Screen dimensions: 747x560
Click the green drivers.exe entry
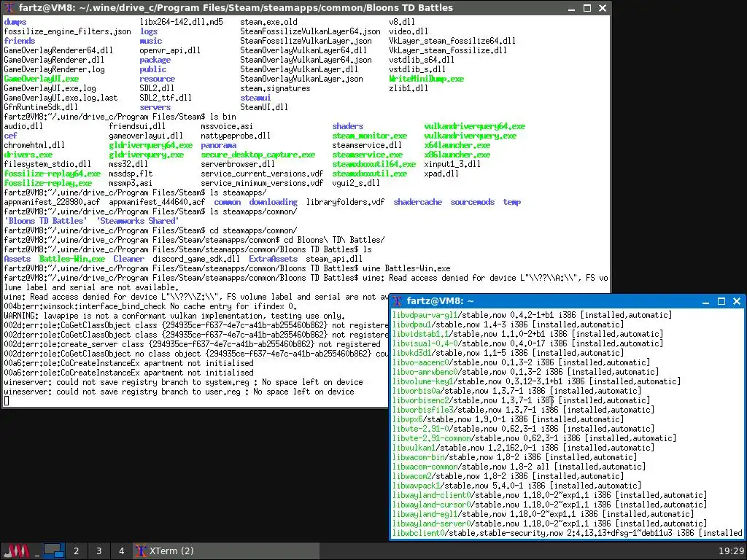(x=28, y=155)
